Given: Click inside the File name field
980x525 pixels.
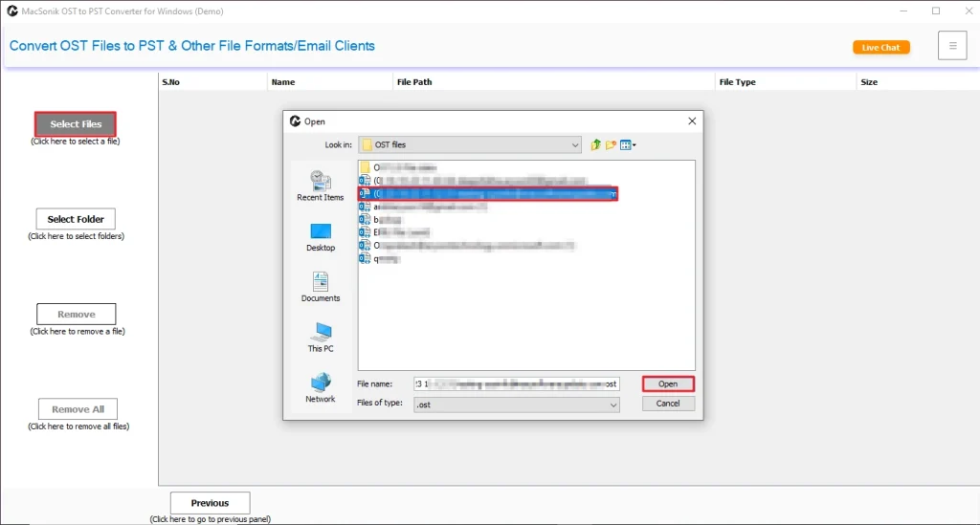Looking at the screenshot, I should [516, 383].
